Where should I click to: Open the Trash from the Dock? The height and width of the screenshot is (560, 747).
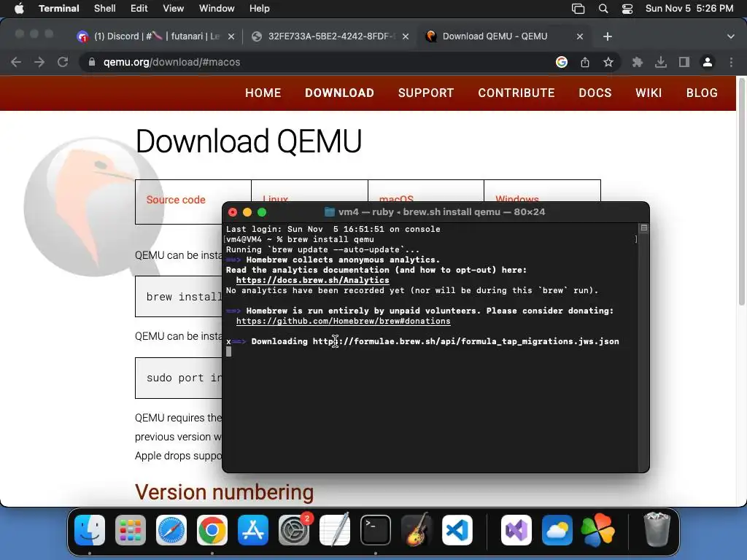[657, 530]
